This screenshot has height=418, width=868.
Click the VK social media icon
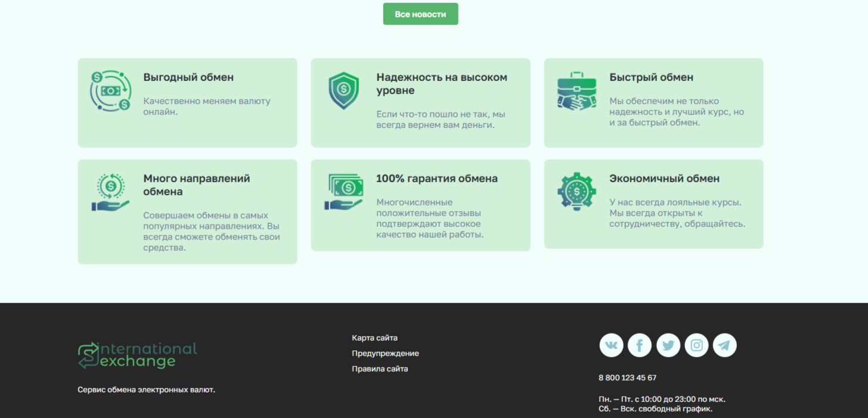[611, 345]
